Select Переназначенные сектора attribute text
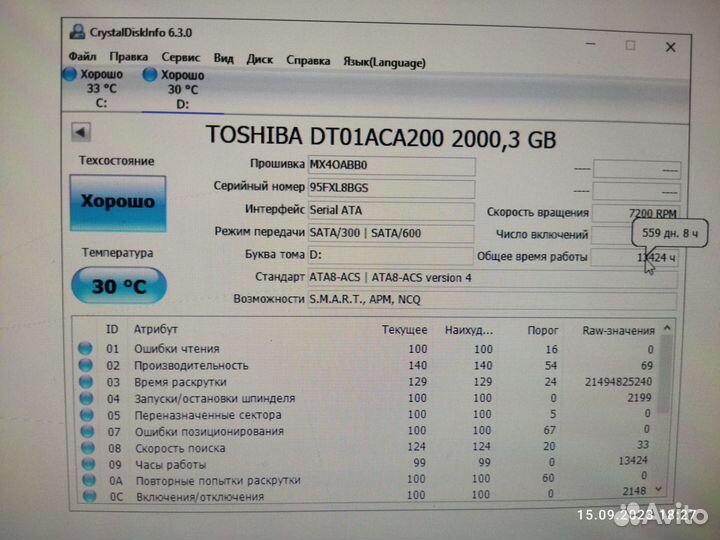Image resolution: width=720 pixels, height=540 pixels. coord(208,415)
